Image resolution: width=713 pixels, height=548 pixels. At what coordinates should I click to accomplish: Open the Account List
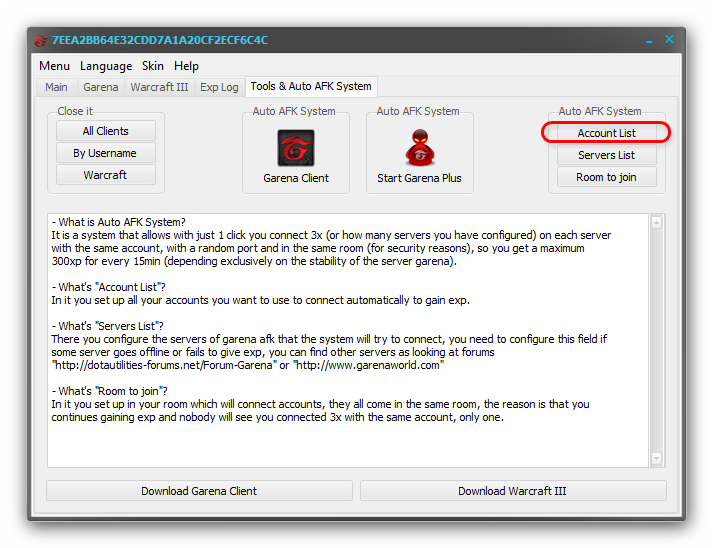(607, 133)
